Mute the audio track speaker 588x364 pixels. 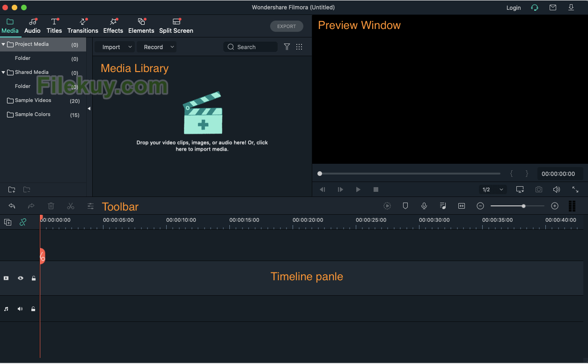20,309
